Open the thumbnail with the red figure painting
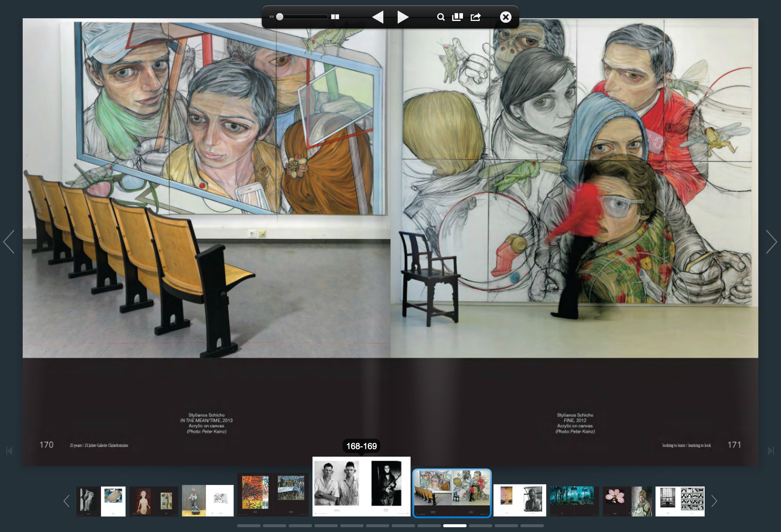 coord(154,501)
